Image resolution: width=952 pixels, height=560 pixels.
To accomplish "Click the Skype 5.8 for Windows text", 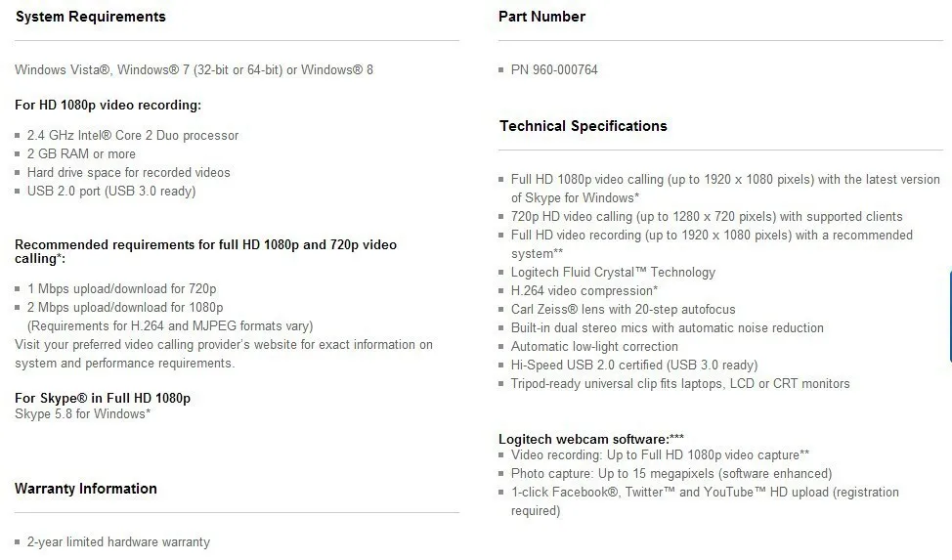I will pos(82,414).
